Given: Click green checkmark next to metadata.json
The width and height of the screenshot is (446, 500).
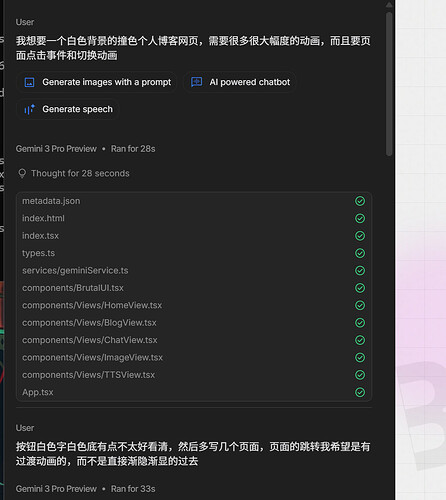Looking at the screenshot, I should [360, 201].
